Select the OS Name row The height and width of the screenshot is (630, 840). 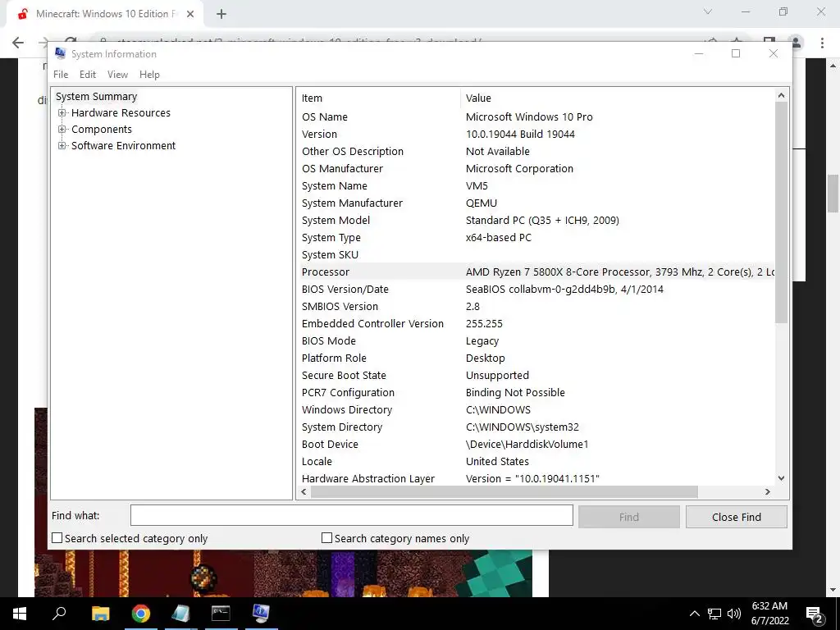(536, 116)
